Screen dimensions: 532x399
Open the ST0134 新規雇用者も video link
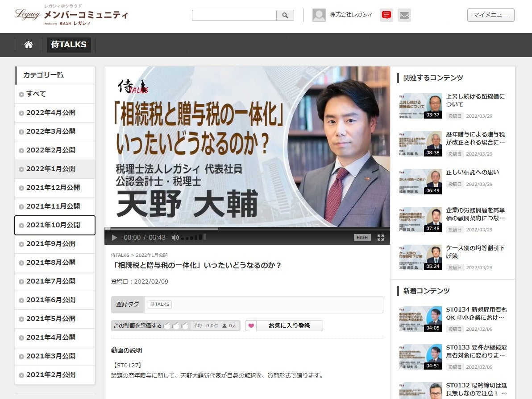(x=476, y=314)
